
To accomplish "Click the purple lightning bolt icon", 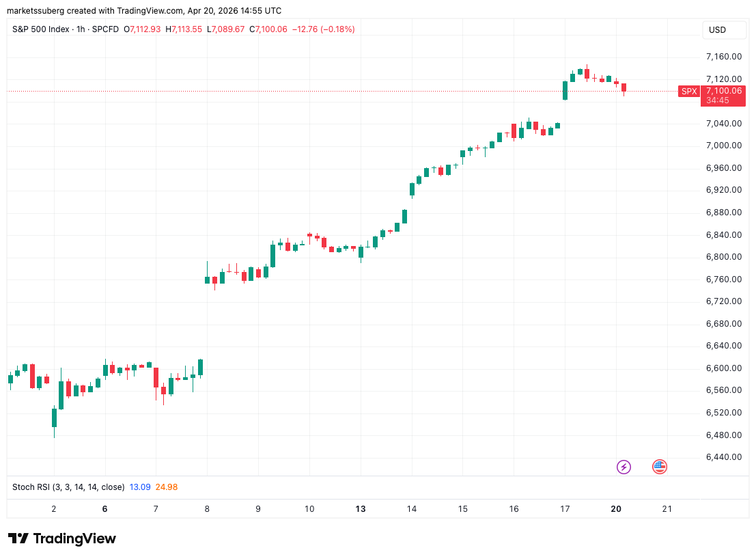I will point(624,467).
